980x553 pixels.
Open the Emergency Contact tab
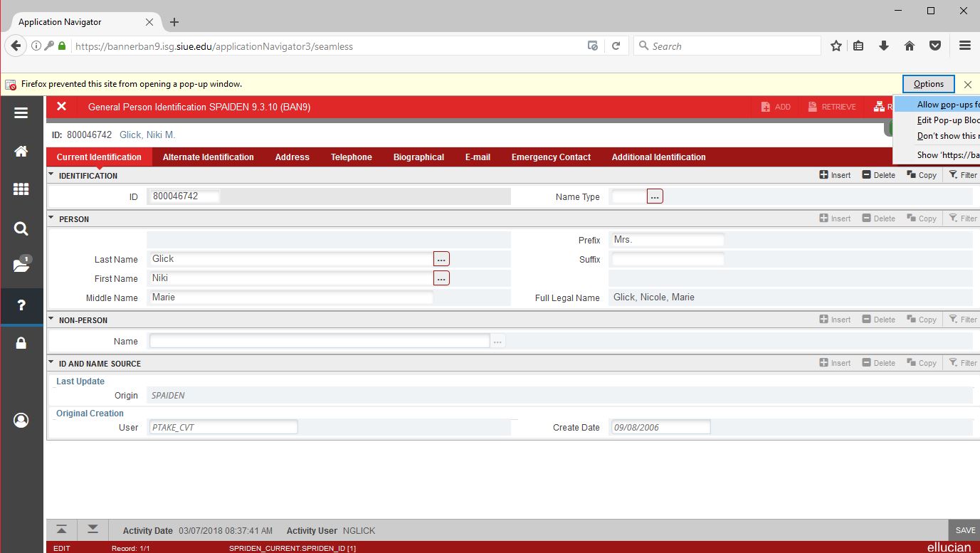point(551,157)
